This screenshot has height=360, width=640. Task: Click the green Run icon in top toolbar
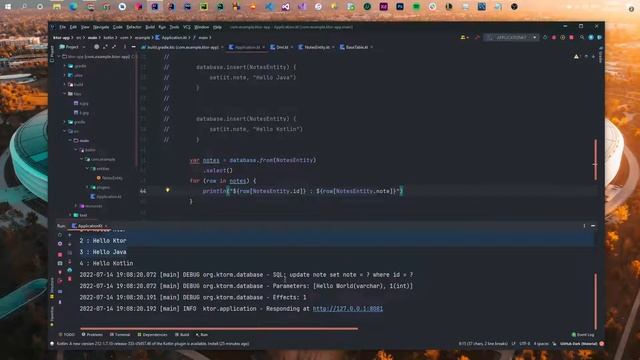[545, 38]
